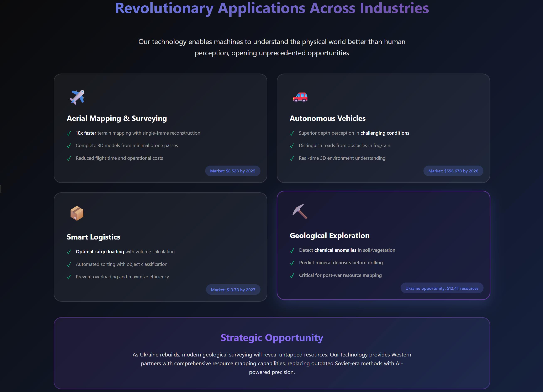The width and height of the screenshot is (543, 392).
Task: Select the 'Autonomous Vehicles' card title
Action: 327,118
